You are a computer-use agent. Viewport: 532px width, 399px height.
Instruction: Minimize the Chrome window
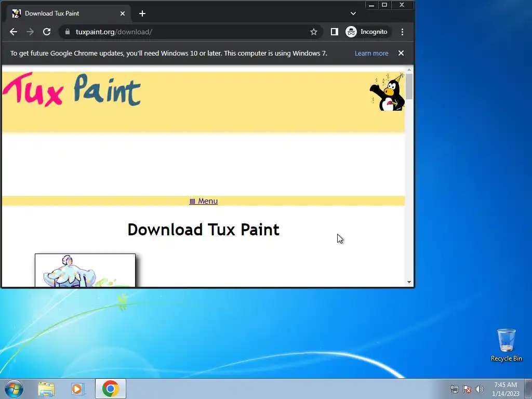pos(371,5)
